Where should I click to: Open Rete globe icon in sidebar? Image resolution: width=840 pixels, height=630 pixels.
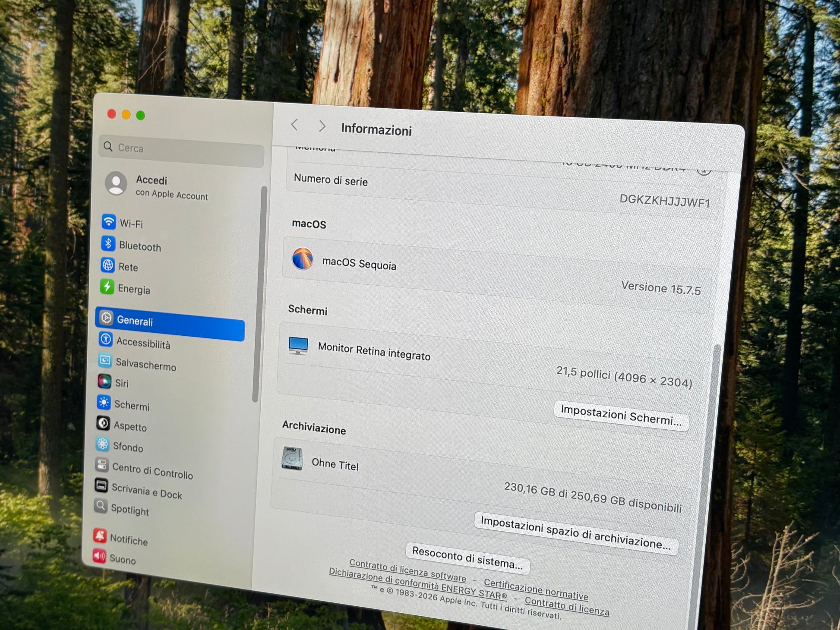click(x=107, y=265)
